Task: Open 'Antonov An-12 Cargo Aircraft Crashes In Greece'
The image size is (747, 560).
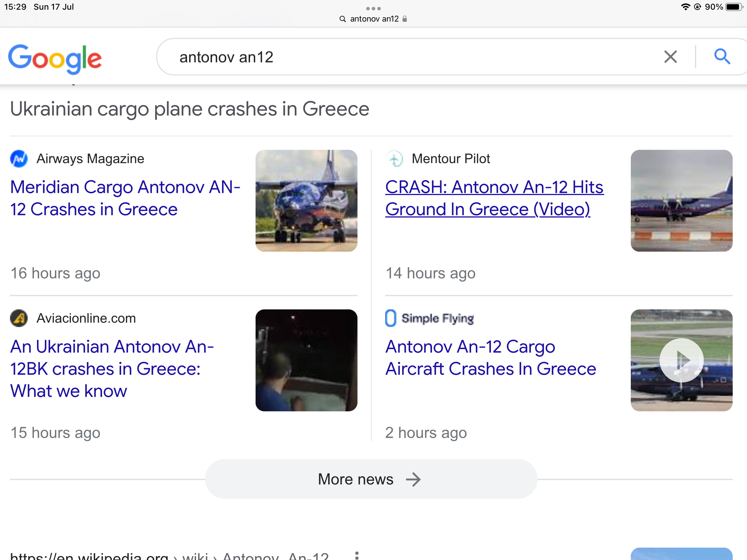Action: [x=491, y=357]
